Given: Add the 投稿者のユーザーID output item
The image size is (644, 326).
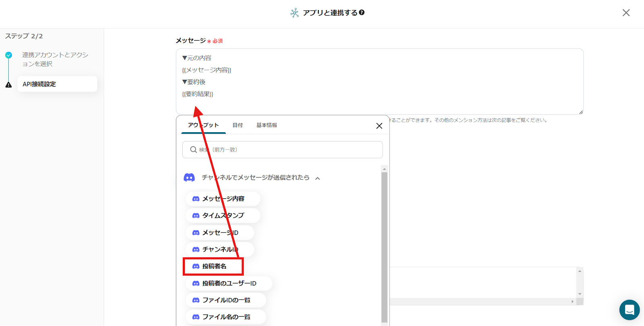Looking at the screenshot, I should [229, 283].
